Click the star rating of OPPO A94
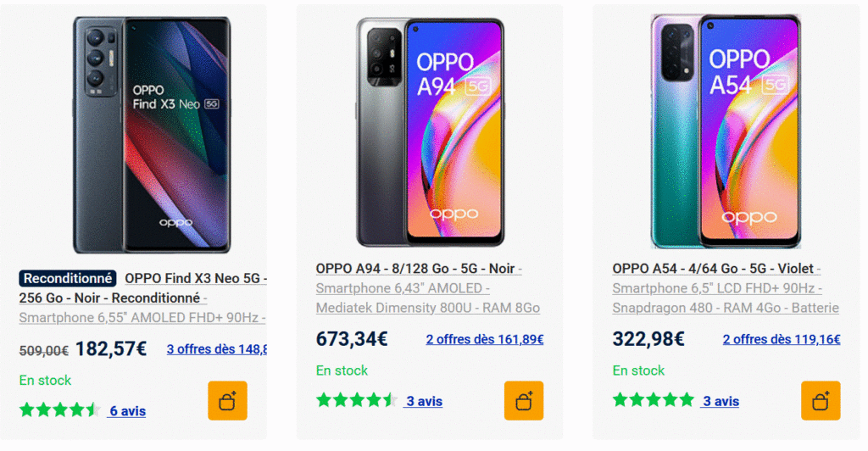Viewport: 868px width, 451px height. [356, 401]
